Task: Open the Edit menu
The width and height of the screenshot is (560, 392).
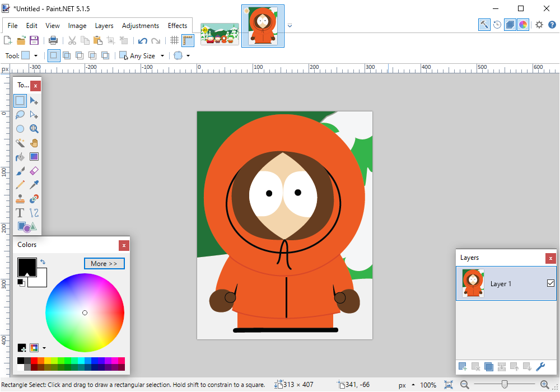Action: (31, 26)
